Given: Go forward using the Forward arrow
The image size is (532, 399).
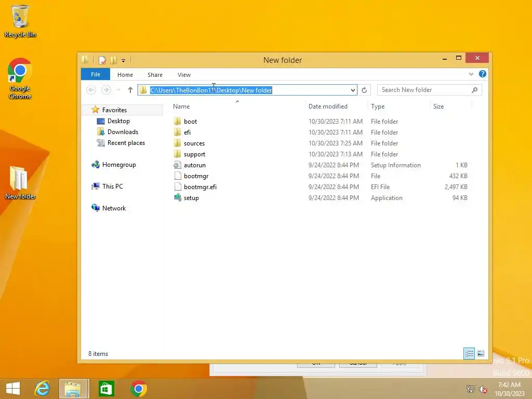Looking at the screenshot, I should pos(106,90).
